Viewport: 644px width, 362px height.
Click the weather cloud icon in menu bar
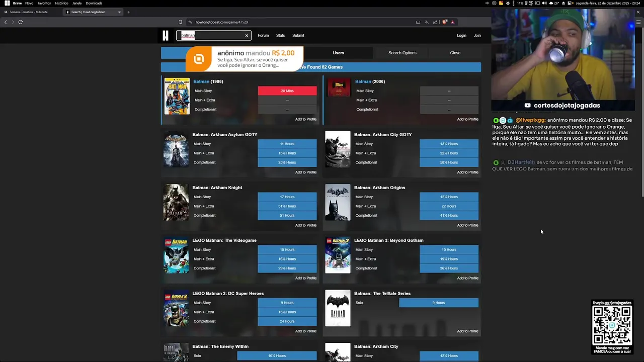[550, 3]
